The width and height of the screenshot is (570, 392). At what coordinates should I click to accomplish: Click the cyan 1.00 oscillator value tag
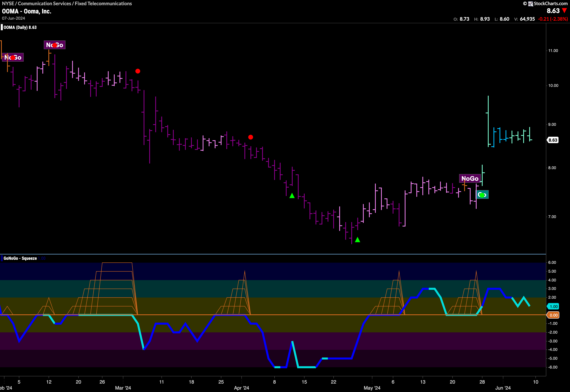553,307
